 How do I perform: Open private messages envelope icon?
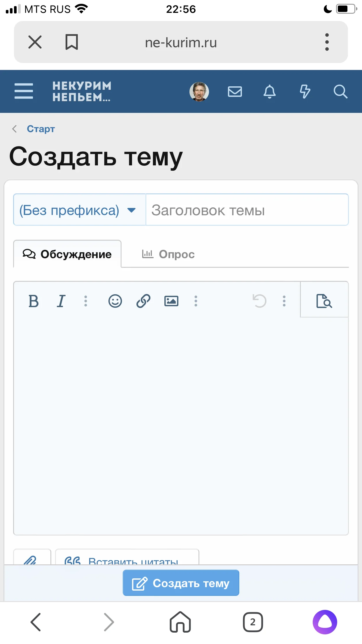coord(235,92)
